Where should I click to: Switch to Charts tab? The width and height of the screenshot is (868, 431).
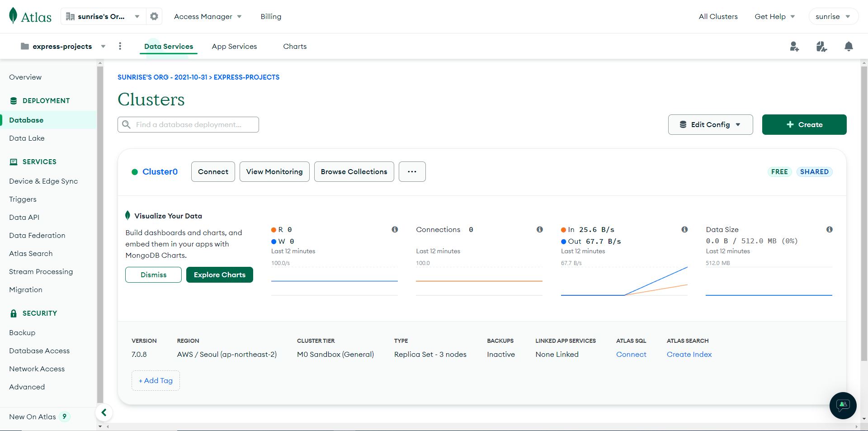pos(295,46)
